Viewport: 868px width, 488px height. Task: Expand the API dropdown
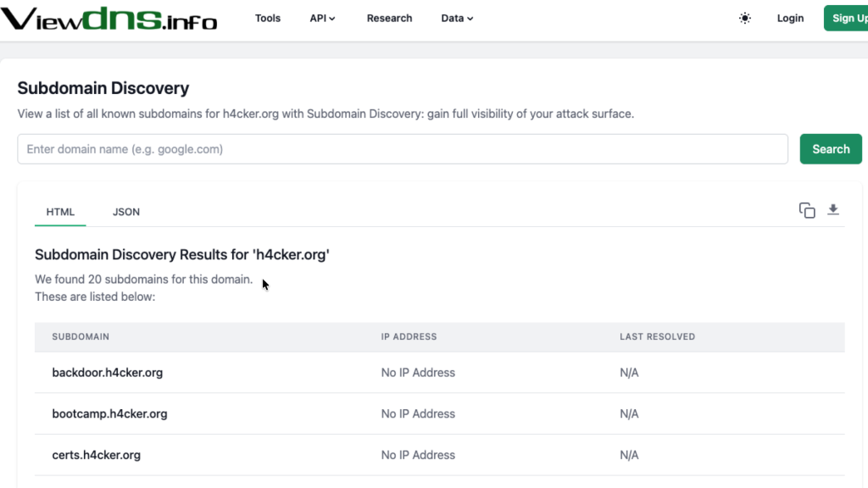pos(322,19)
